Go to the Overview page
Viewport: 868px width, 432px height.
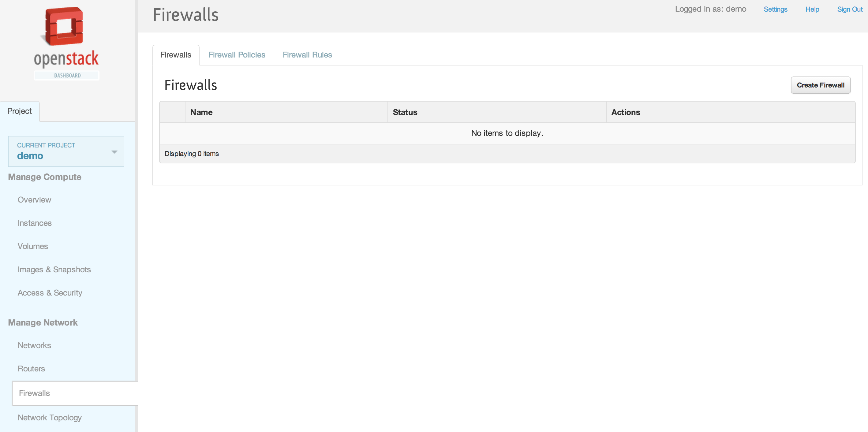point(34,200)
